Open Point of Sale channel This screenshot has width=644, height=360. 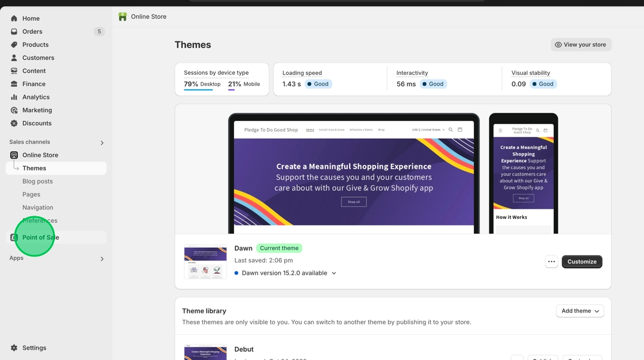(56, 237)
